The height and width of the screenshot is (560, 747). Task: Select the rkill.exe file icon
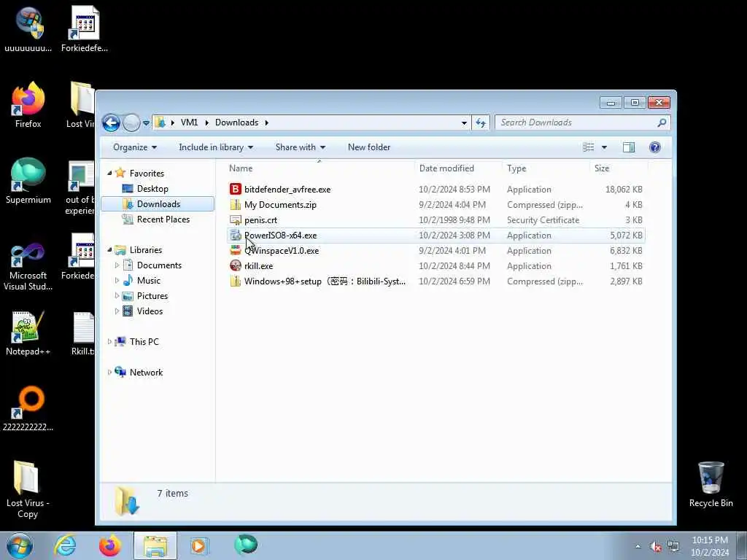coord(236,265)
